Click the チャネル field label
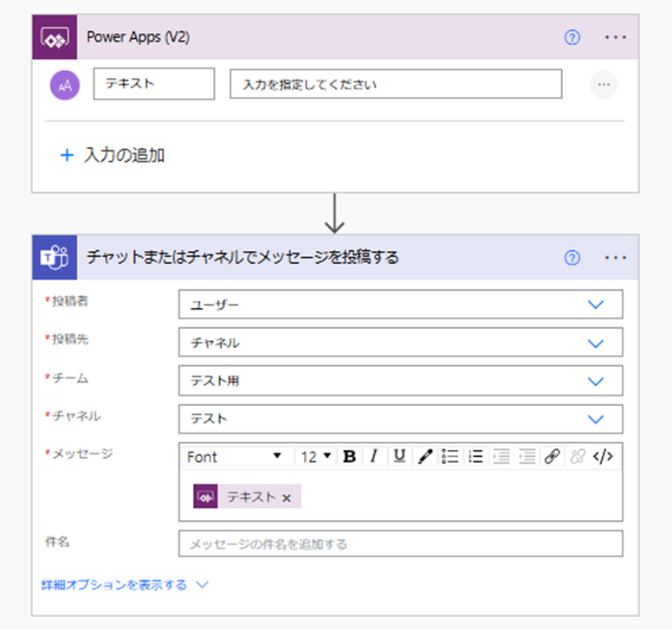This screenshot has width=672, height=630. point(76,416)
